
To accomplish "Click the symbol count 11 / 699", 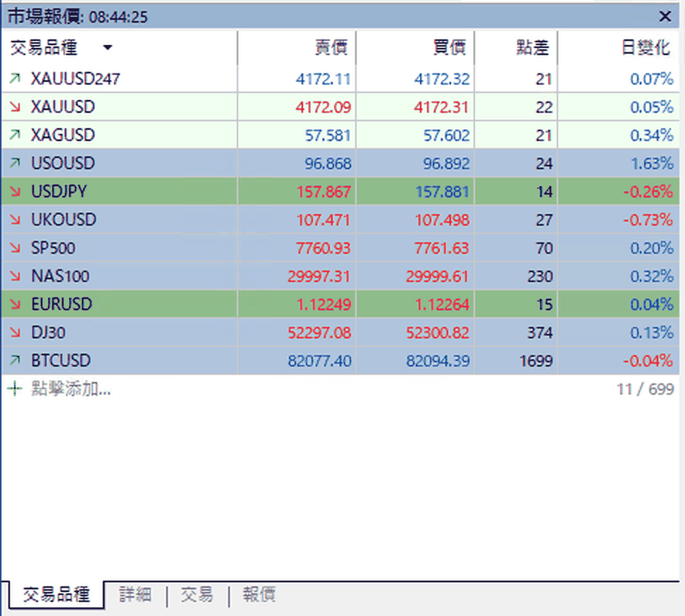I will coord(645,389).
